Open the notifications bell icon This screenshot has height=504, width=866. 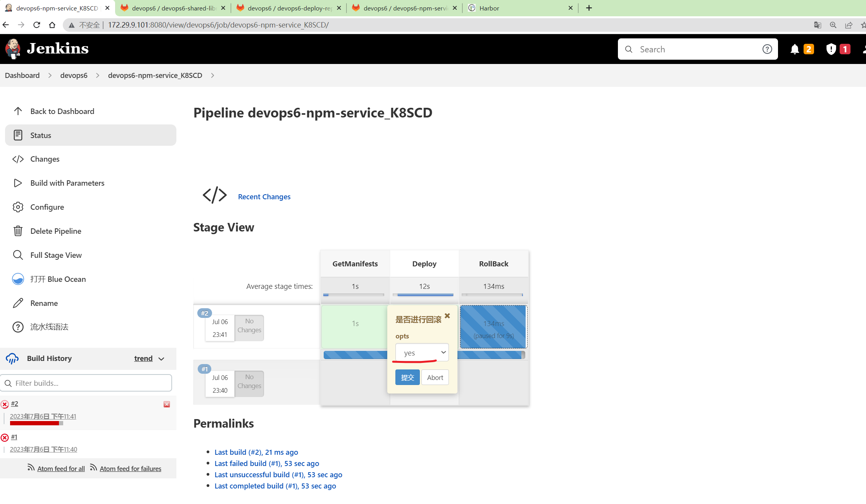[795, 49]
